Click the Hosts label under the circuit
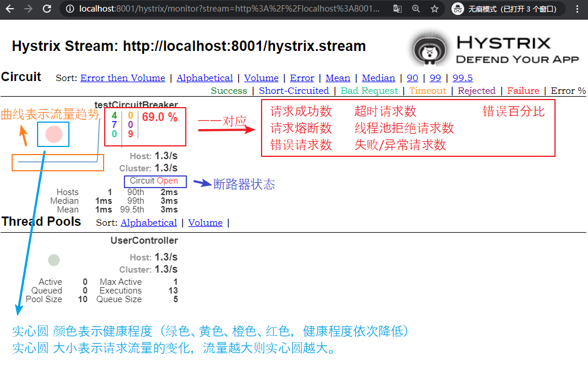Viewport: 588px width, 378px height. (68, 192)
